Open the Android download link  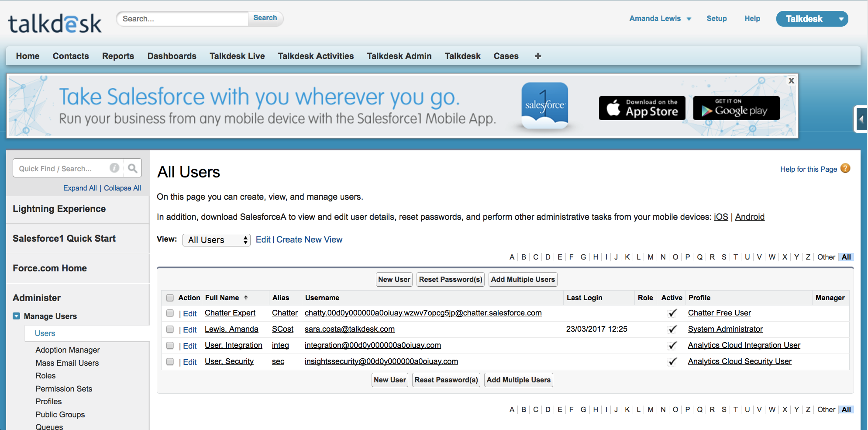coord(750,217)
